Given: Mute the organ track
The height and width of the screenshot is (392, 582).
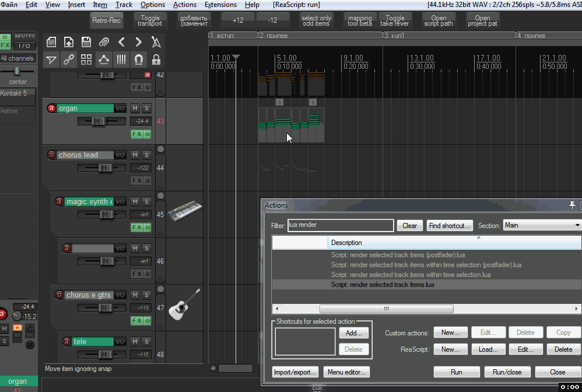Looking at the screenshot, I should (135, 108).
